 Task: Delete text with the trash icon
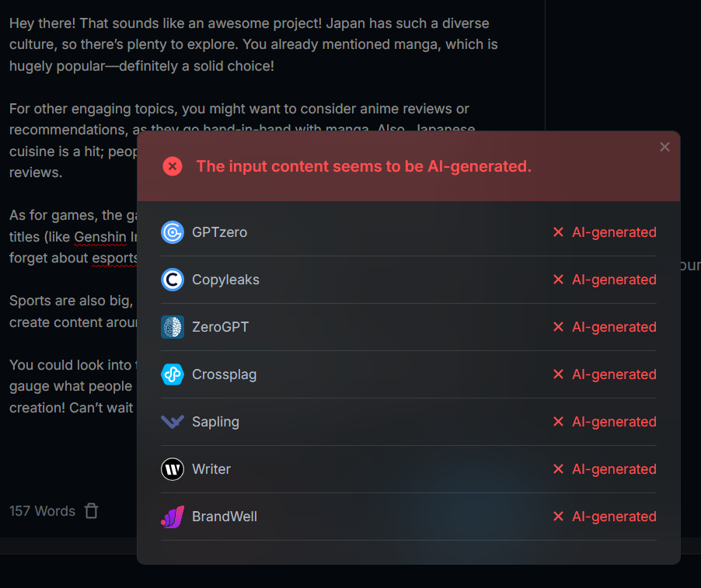tap(91, 510)
